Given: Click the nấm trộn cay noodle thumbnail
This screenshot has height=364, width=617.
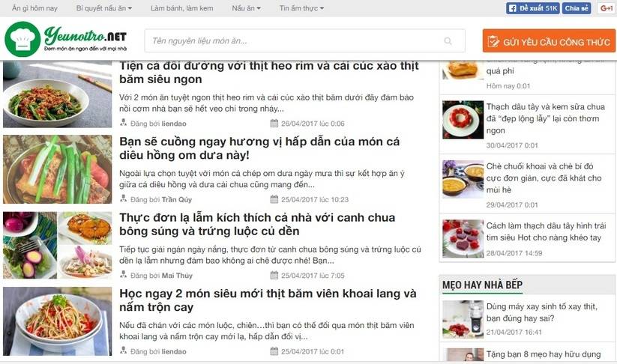Looking at the screenshot, I should coord(58,321).
